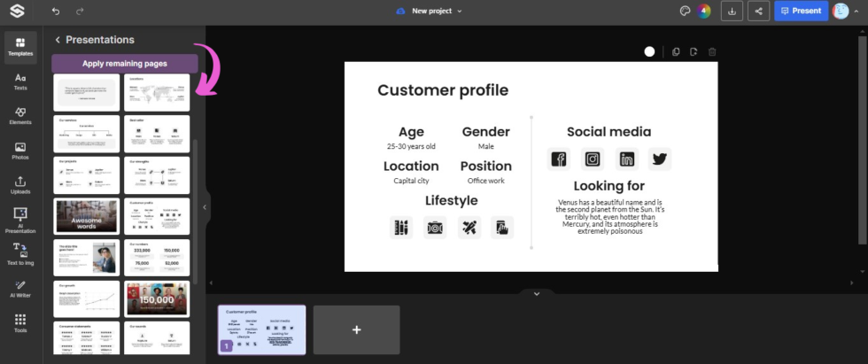
Task: Click the share icon in top bar
Action: click(x=757, y=11)
